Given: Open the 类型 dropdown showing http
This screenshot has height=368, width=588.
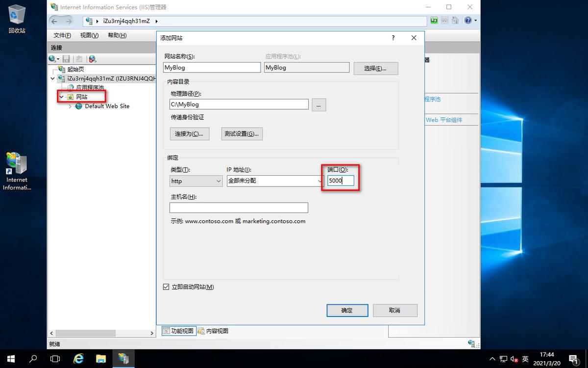Looking at the screenshot, I should (x=196, y=181).
